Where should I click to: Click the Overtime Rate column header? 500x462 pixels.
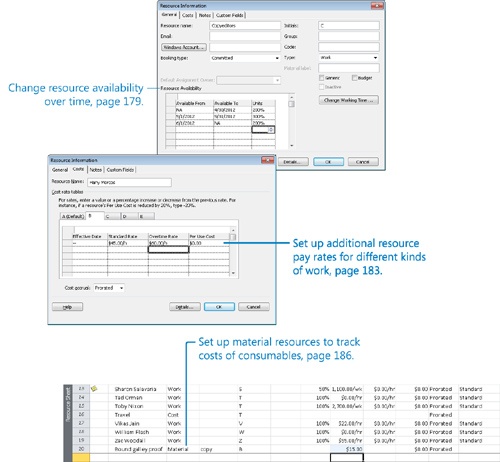tap(168, 236)
